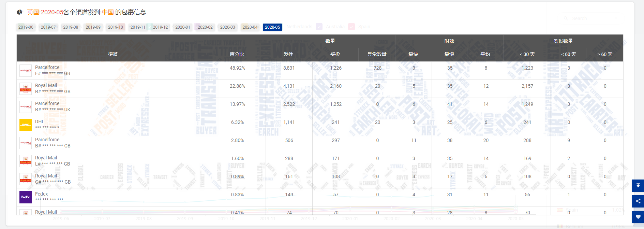Click the 2,157 under-30-days cell
The width and height of the screenshot is (644, 229).
[527, 86]
